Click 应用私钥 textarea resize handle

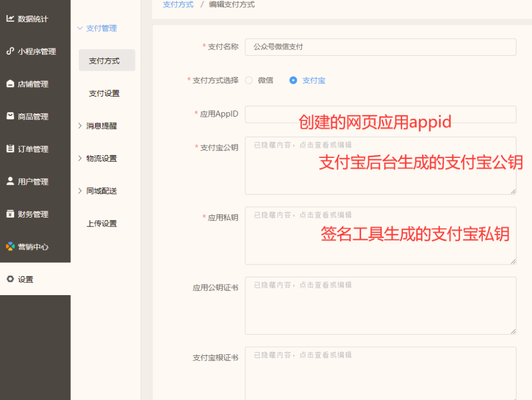(514, 261)
